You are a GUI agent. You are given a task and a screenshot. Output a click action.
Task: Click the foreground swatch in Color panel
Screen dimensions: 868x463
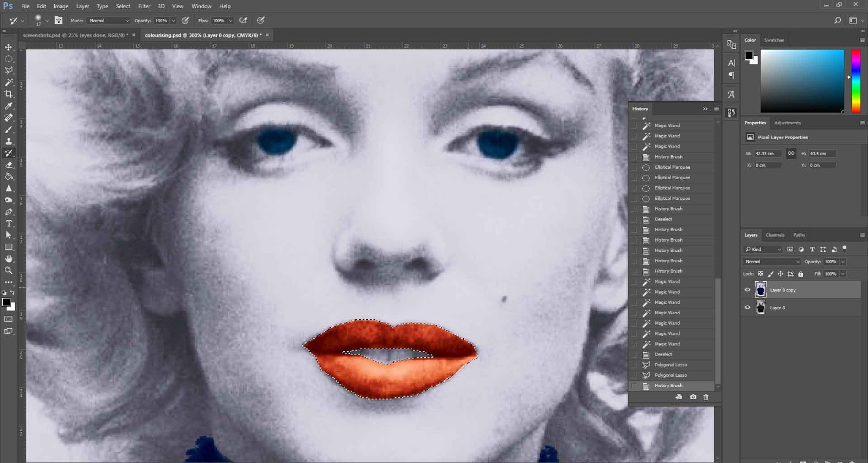749,55
